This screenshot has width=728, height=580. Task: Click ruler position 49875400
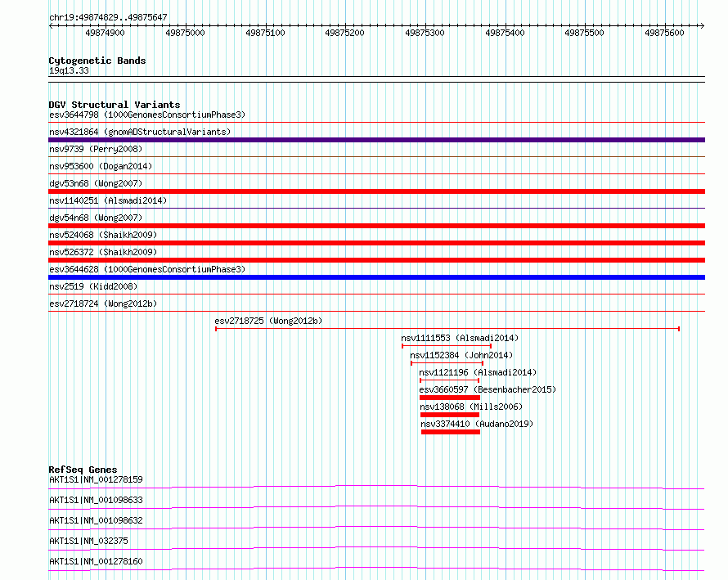(505, 33)
